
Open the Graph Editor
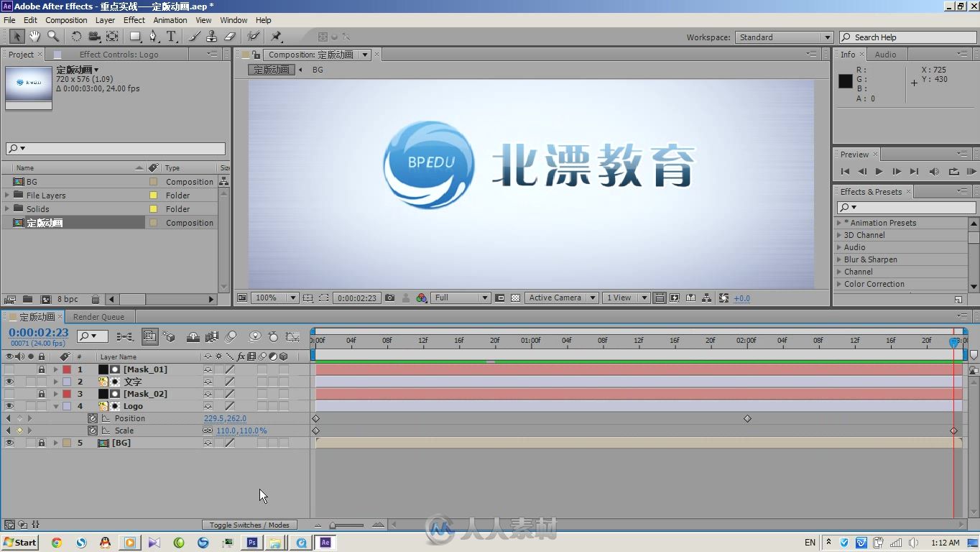[292, 336]
